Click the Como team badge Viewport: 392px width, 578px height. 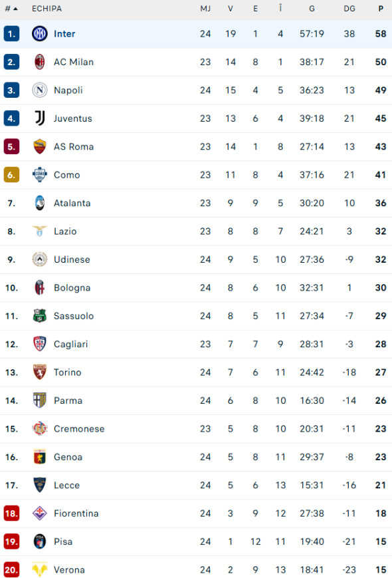click(x=39, y=174)
